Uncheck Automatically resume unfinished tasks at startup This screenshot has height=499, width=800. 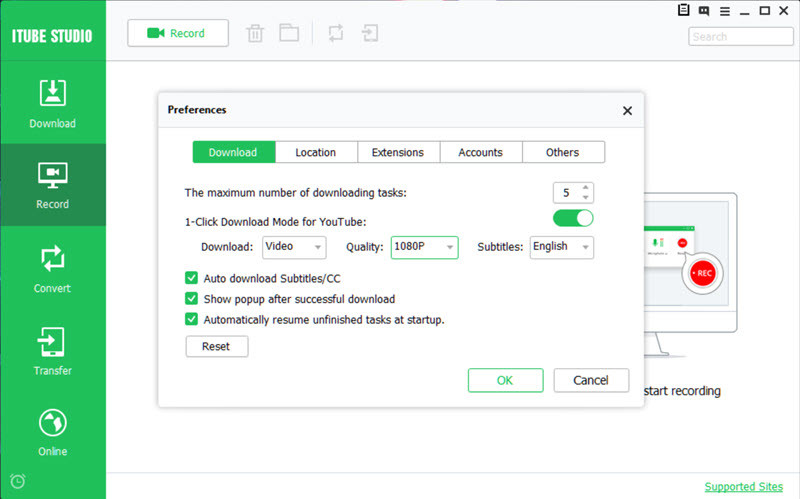(x=191, y=319)
